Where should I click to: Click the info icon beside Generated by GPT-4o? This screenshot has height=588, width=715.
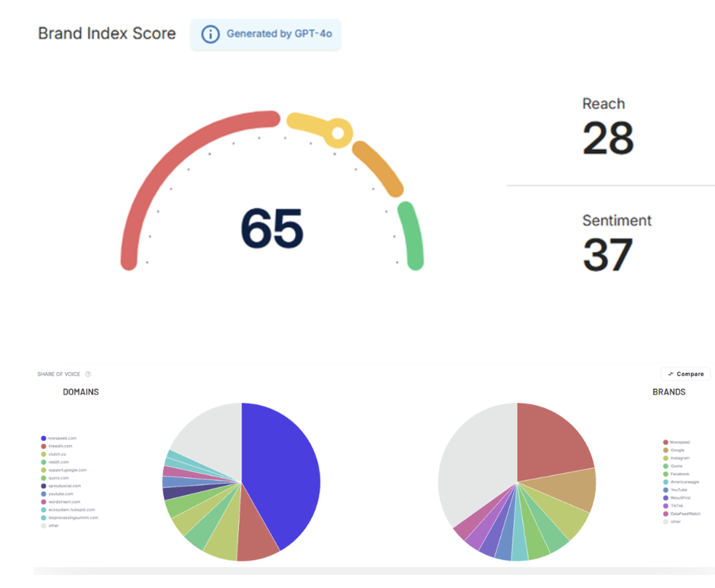click(x=210, y=34)
